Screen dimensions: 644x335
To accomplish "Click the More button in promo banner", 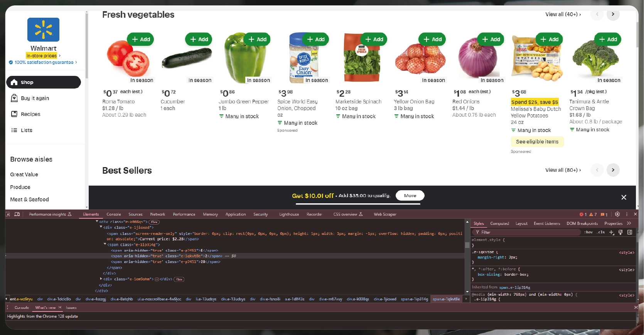I will tap(410, 196).
